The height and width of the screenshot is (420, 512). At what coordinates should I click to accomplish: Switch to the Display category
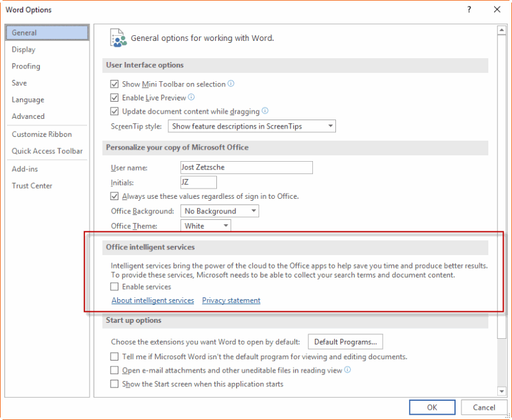24,49
